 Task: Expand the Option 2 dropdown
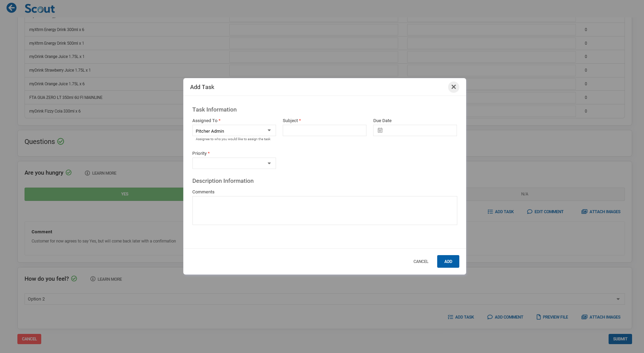(618, 299)
